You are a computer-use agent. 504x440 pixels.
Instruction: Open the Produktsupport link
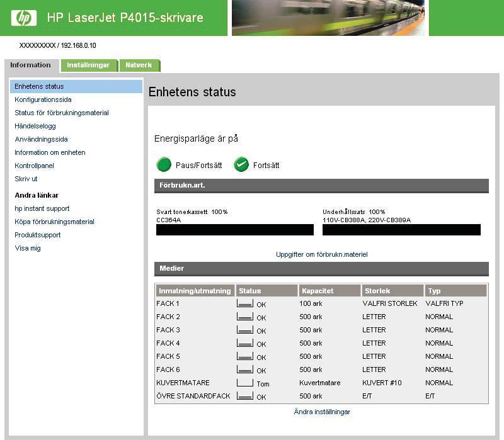(x=38, y=235)
